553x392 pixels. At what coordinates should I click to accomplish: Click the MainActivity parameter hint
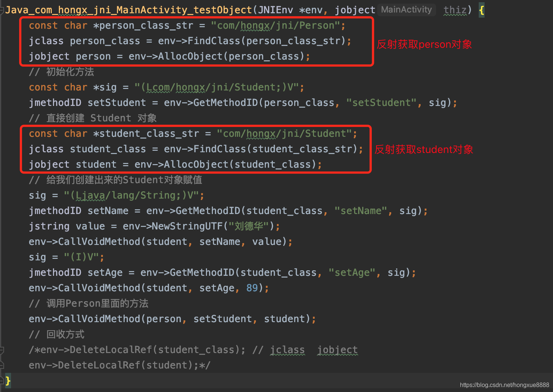click(406, 10)
